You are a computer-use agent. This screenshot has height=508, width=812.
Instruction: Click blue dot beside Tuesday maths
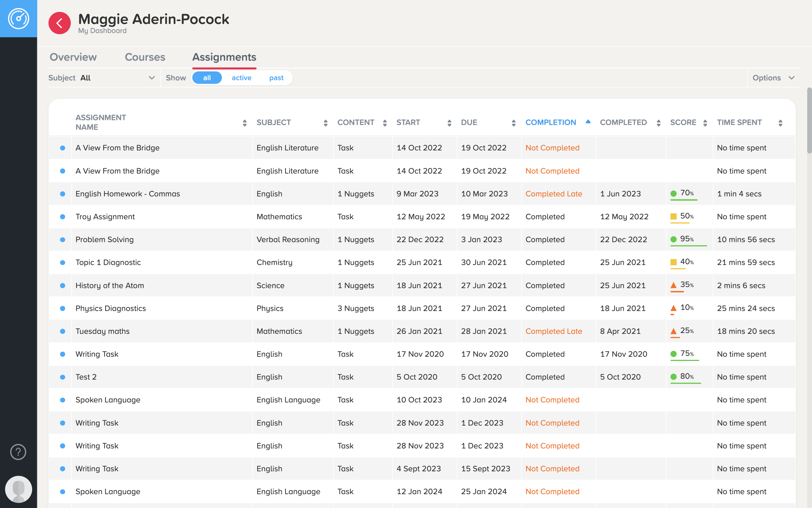pyautogui.click(x=62, y=331)
